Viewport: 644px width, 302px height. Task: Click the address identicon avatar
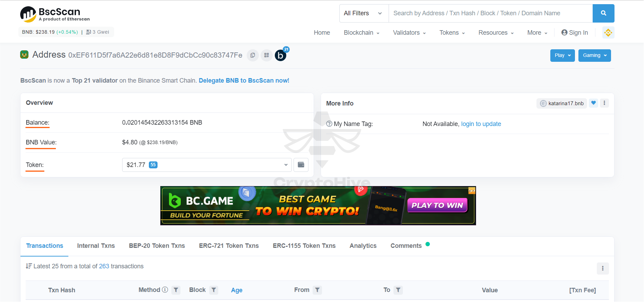click(24, 54)
